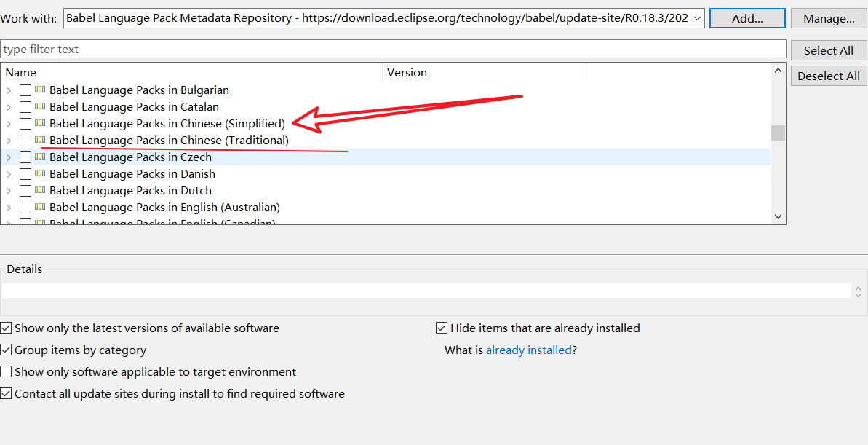
Task: Click the Bulgarian language pack category icon
Action: point(40,90)
